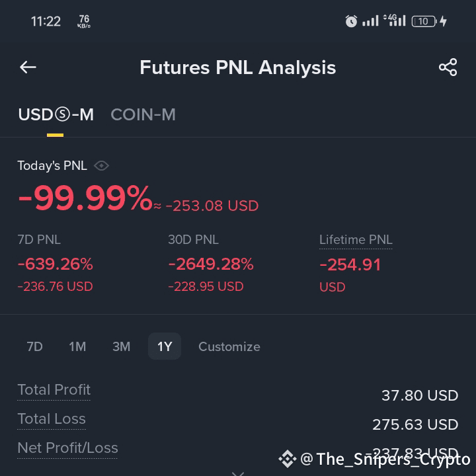Screen dimensions: 476x476
Task: Tap the battery indicator in status bar
Action: (x=424, y=21)
